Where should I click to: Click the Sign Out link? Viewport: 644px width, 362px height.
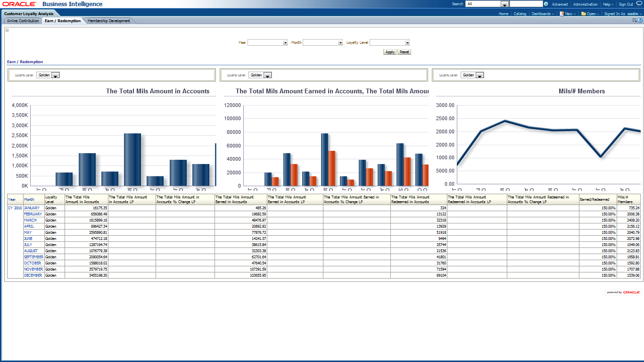[x=626, y=4]
